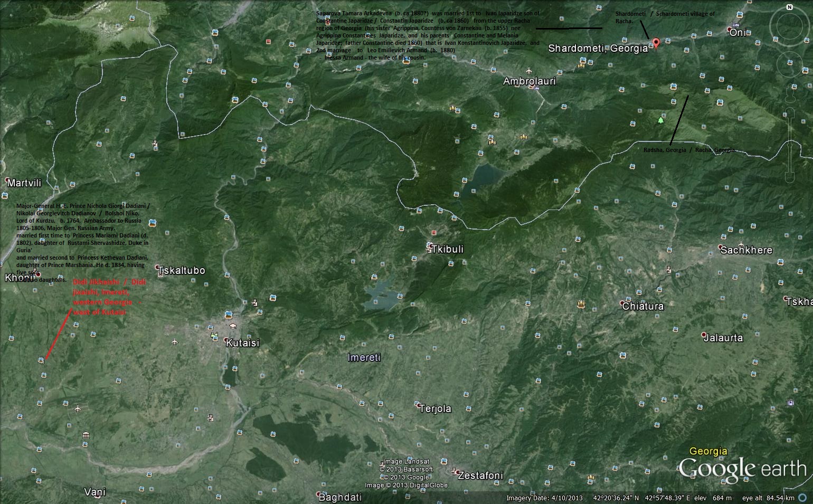The height and width of the screenshot is (504, 813).
Task: Click the castle icon west of Chiatura
Action: (x=581, y=304)
